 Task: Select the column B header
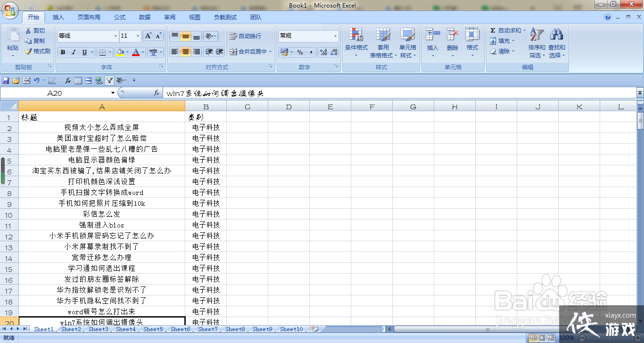(206, 107)
